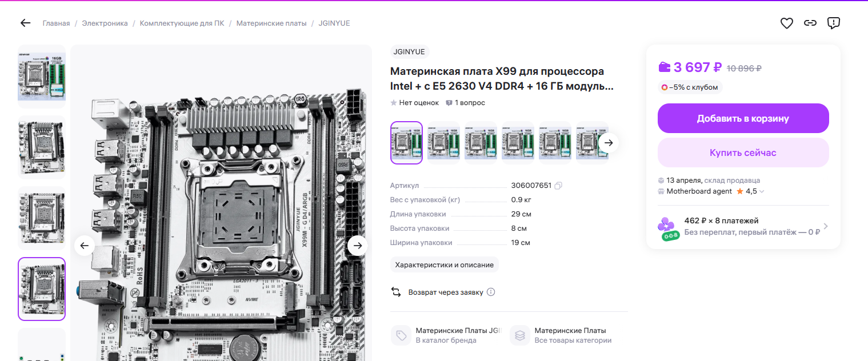Click the 0.9 кг weight value
The width and height of the screenshot is (868, 361).
click(522, 200)
